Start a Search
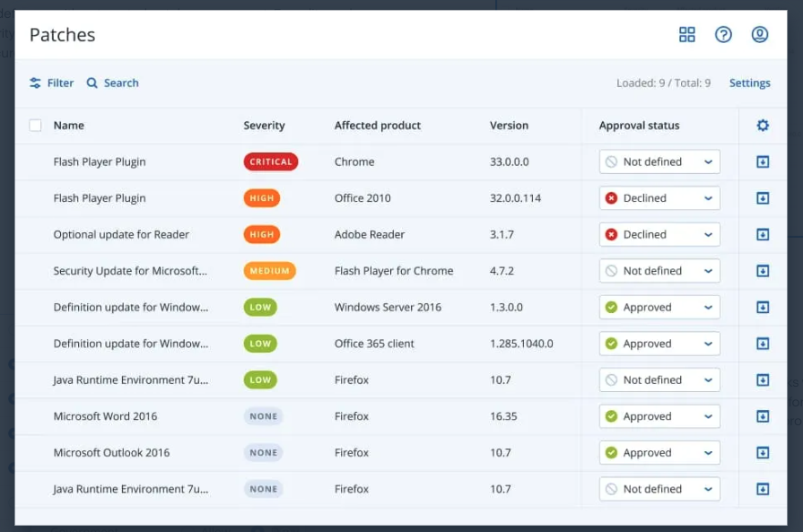 [x=112, y=83]
